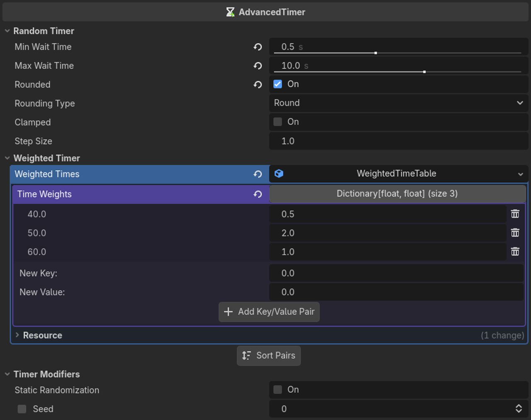Edit the New Value field

tap(397, 292)
